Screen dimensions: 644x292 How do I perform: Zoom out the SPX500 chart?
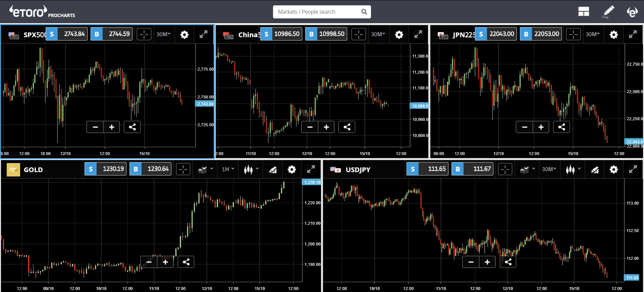(95, 127)
